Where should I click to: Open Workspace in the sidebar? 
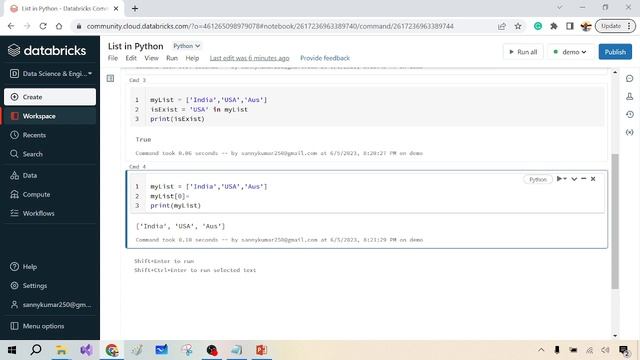pyautogui.click(x=50, y=116)
